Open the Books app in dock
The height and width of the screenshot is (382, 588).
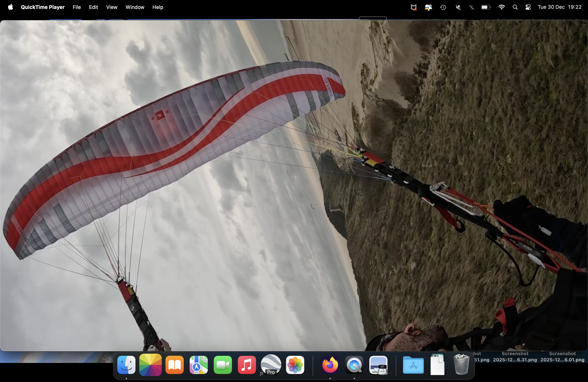coord(175,365)
